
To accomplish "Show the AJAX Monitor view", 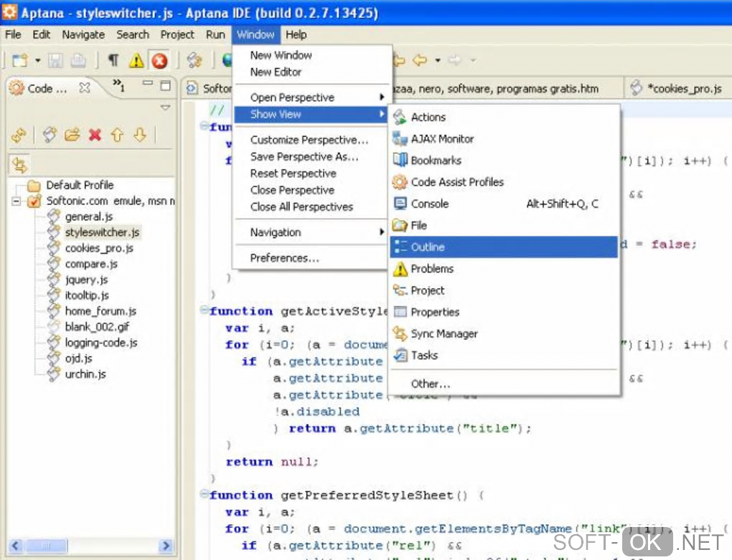I will [504, 139].
